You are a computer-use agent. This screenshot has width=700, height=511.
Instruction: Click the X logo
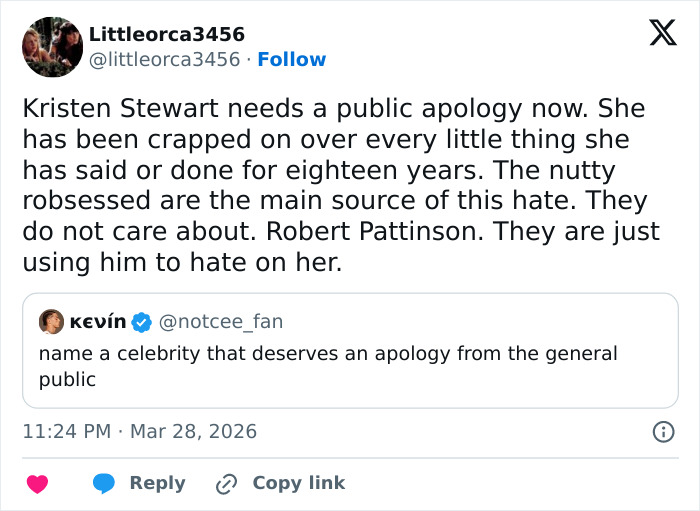point(655,34)
